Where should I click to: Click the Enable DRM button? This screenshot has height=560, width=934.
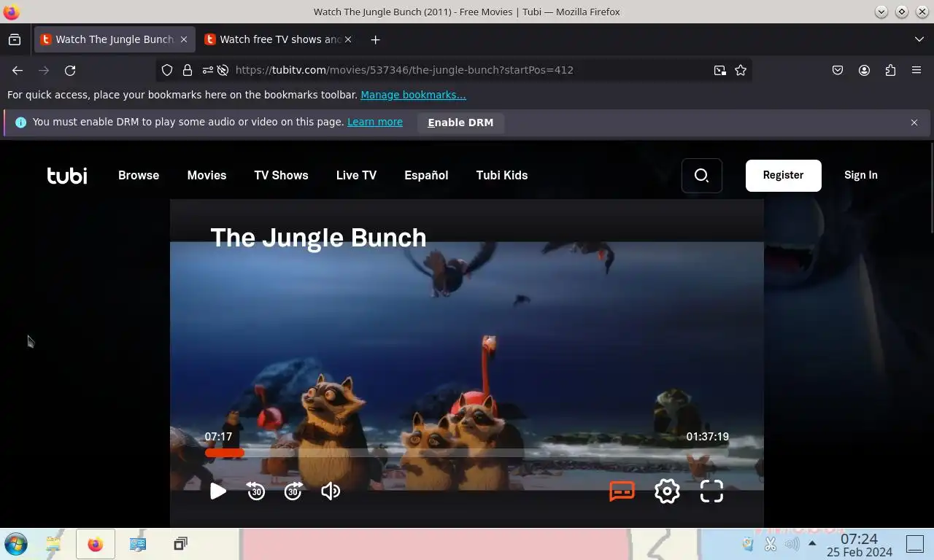pos(460,122)
